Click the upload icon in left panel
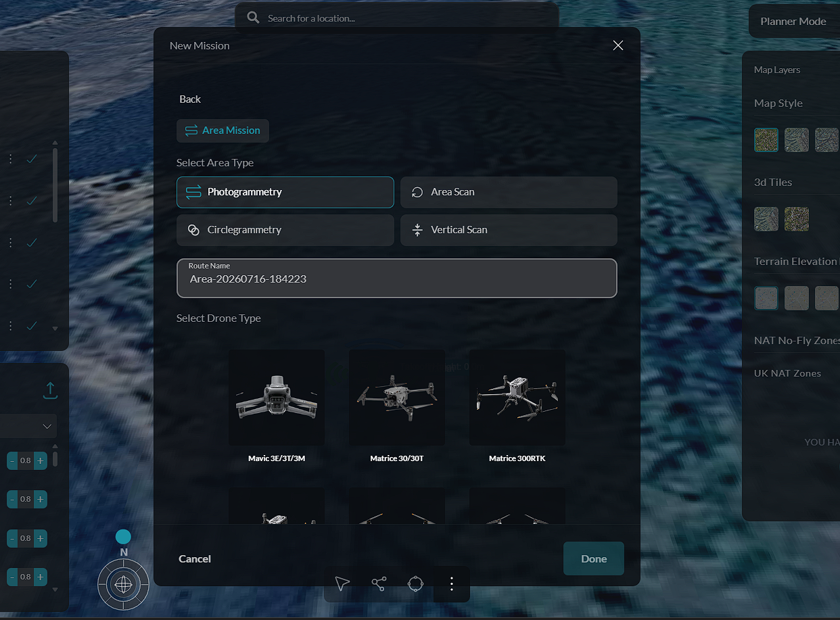The width and height of the screenshot is (840, 620). pos(50,389)
